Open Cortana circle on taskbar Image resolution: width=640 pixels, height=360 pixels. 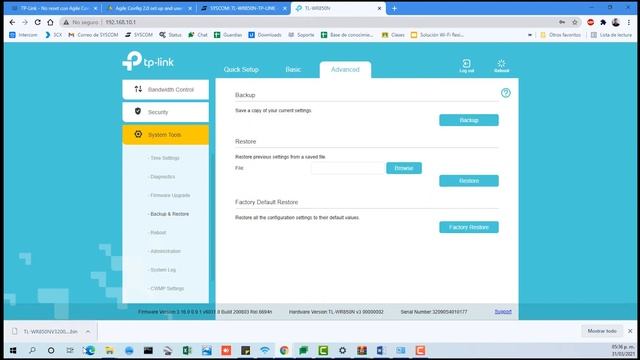(x=51, y=350)
